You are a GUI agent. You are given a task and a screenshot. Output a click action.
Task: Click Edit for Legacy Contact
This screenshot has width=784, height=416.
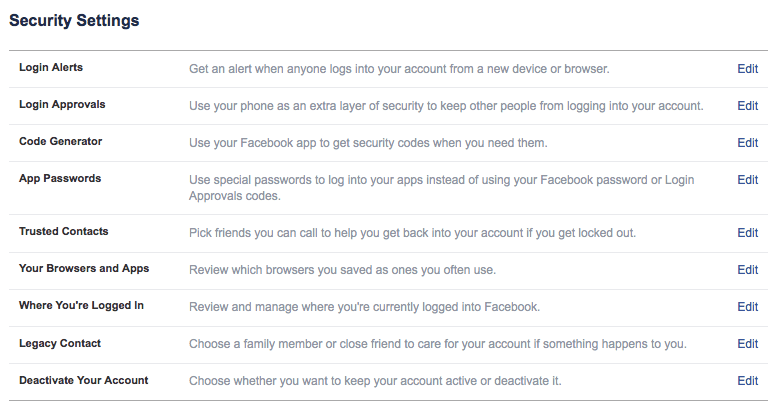click(x=747, y=344)
